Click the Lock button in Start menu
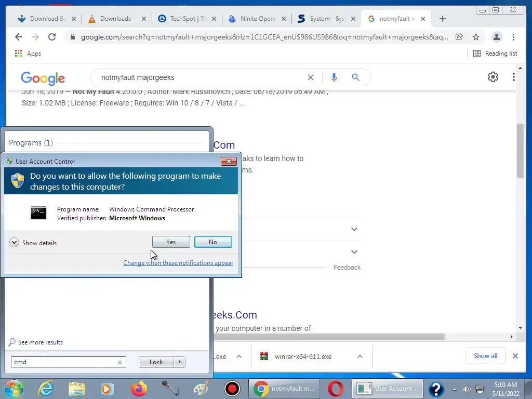 (156, 362)
